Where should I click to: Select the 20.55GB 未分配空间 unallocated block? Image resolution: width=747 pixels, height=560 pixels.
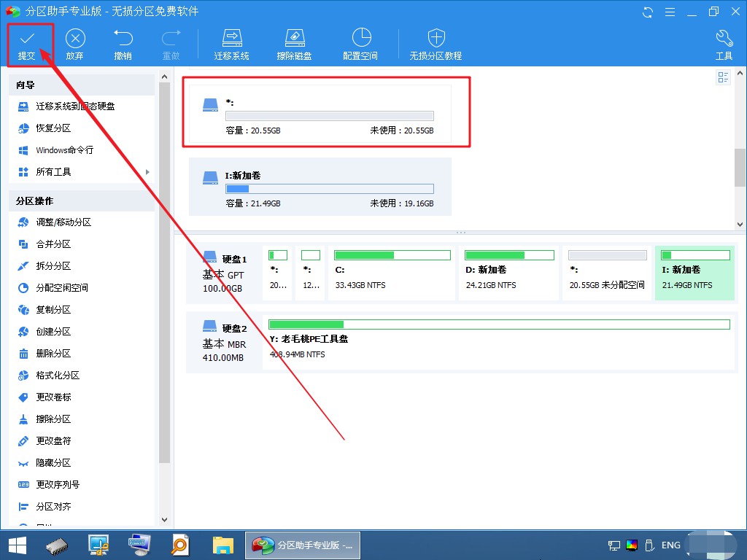click(607, 273)
